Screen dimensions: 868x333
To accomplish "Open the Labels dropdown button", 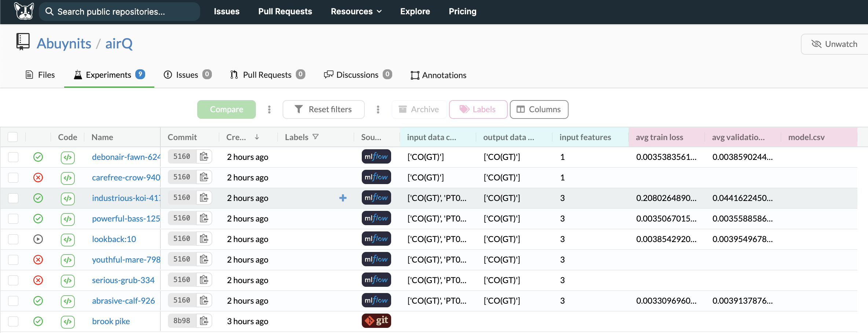I will point(478,109).
